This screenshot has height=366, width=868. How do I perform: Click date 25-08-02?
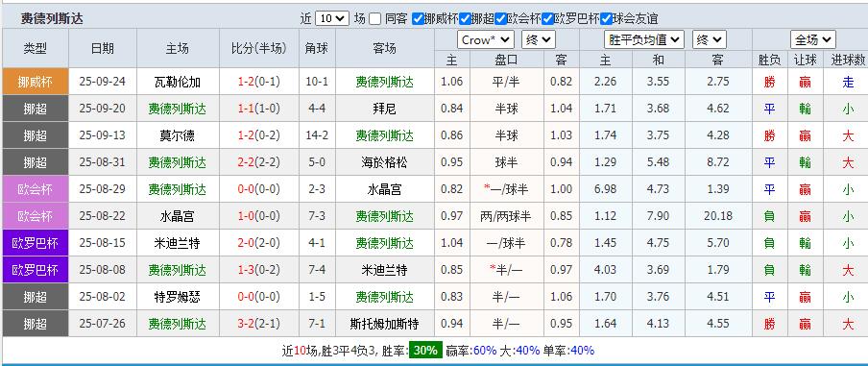pyautogui.click(x=103, y=297)
